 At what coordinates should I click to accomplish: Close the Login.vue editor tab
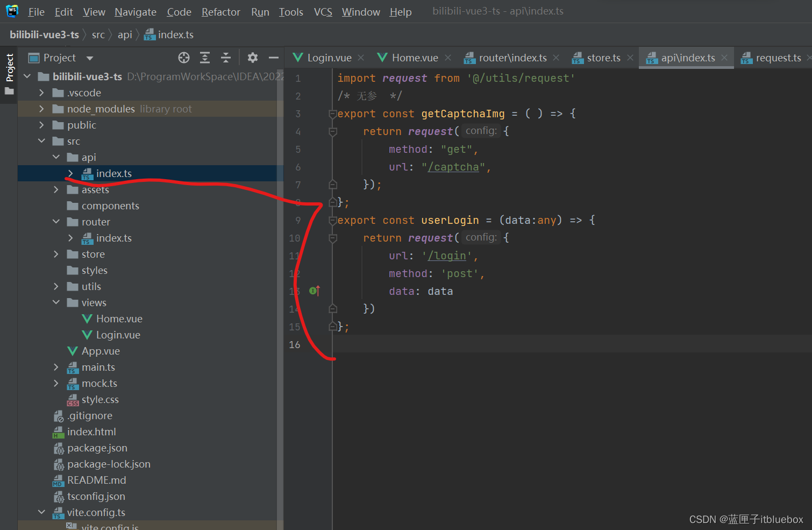click(x=361, y=58)
